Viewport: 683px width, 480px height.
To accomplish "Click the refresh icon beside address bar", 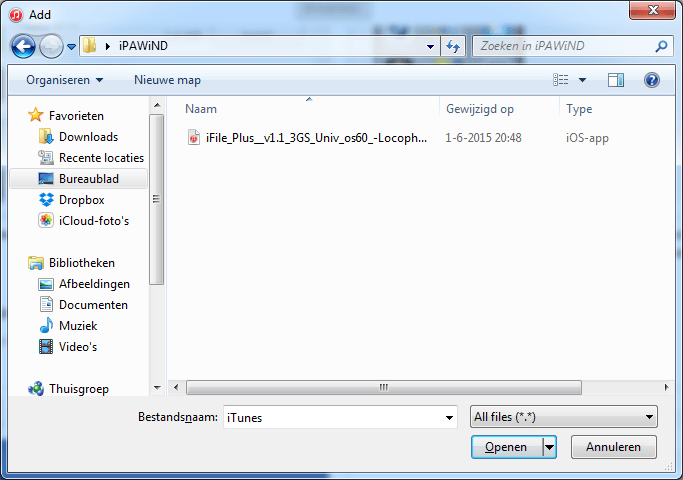I will 453,46.
